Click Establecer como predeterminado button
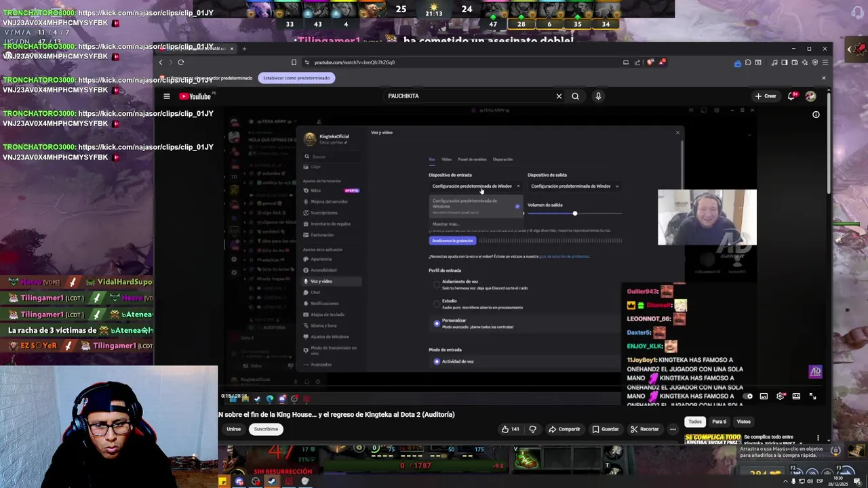The width and height of the screenshot is (868, 488). (x=296, y=78)
